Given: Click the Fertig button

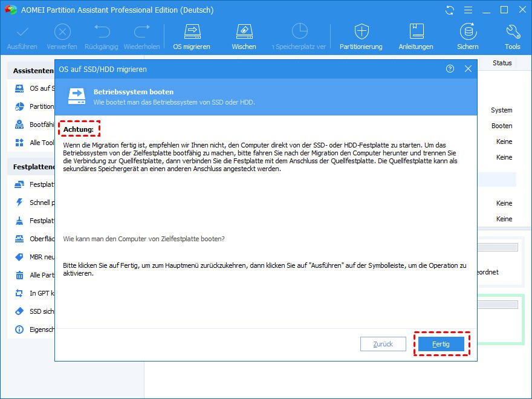Looking at the screenshot, I should (x=441, y=344).
